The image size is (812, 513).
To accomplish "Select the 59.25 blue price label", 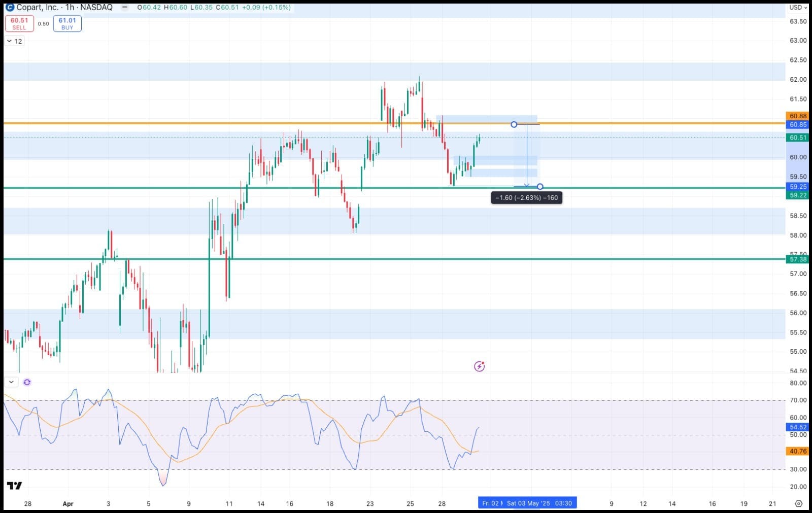I will (798, 187).
